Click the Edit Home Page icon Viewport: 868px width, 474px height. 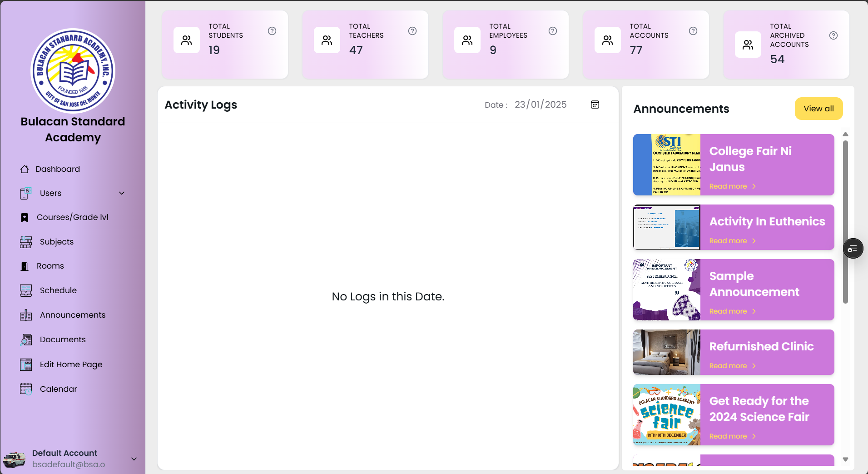coord(26,364)
